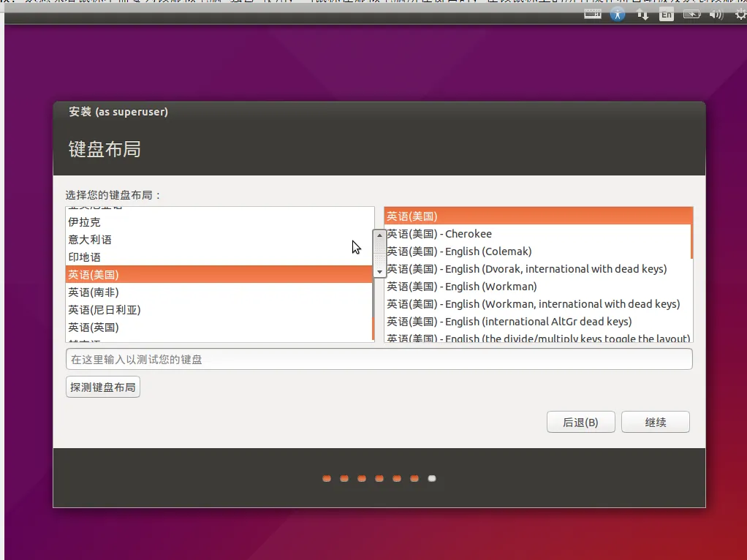Open the accessibility menu icon
This screenshot has width=747, height=560.
click(x=618, y=14)
